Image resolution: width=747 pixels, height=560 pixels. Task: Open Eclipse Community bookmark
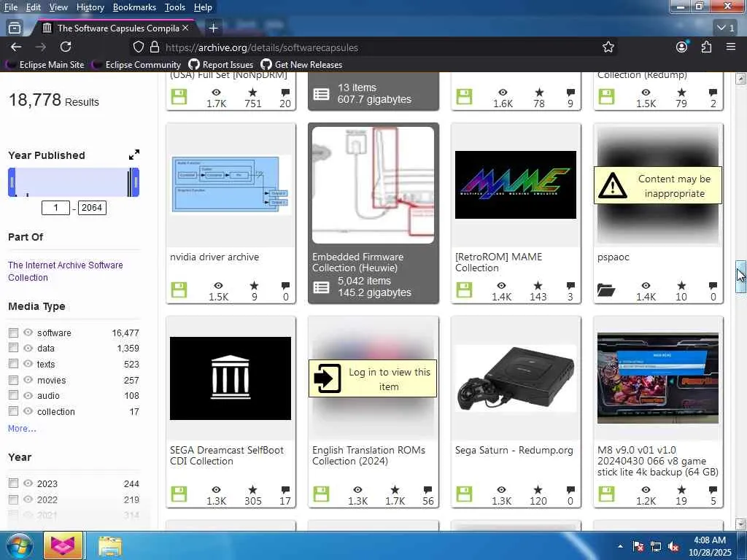[x=136, y=64]
